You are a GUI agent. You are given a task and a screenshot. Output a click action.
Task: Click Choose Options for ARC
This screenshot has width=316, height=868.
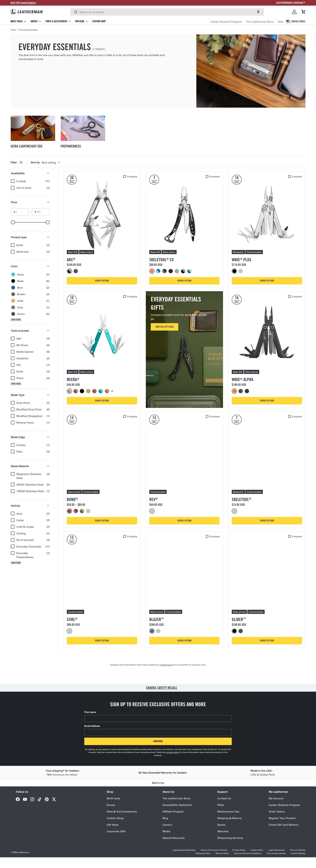pos(102,281)
